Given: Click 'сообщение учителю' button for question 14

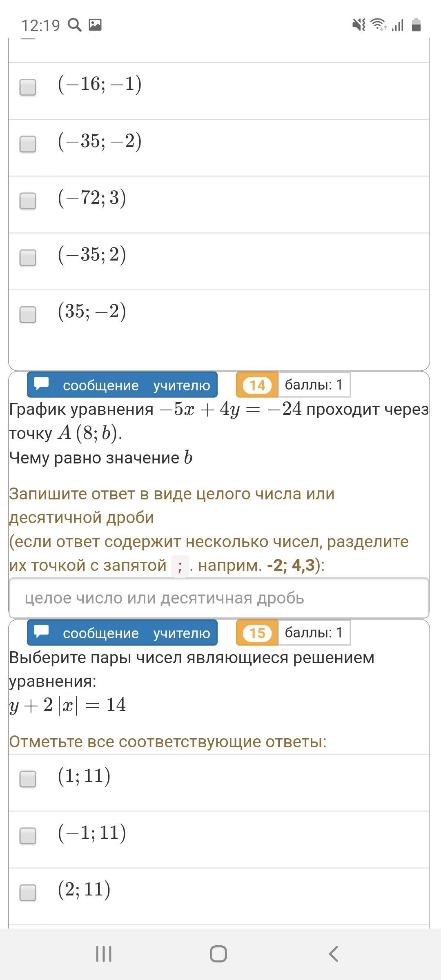Looking at the screenshot, I should pos(122,385).
